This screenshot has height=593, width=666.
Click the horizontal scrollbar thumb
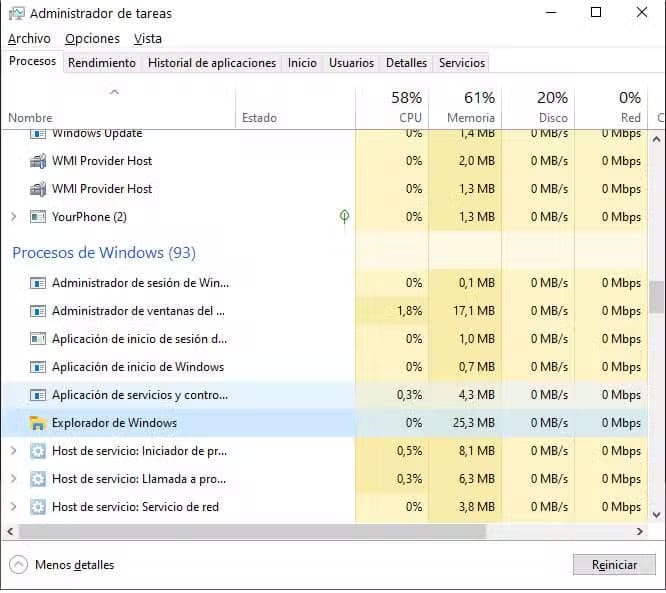click(x=252, y=531)
